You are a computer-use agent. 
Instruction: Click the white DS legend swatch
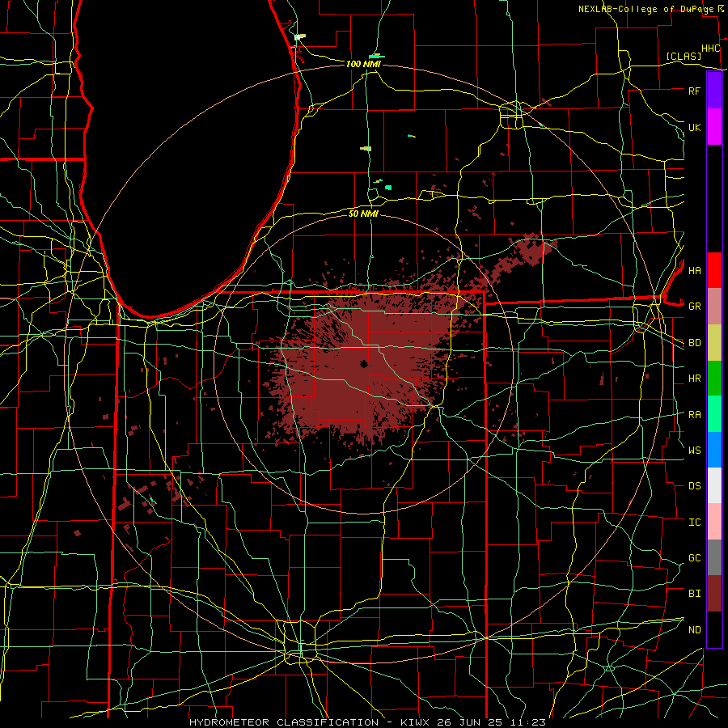[x=714, y=485]
